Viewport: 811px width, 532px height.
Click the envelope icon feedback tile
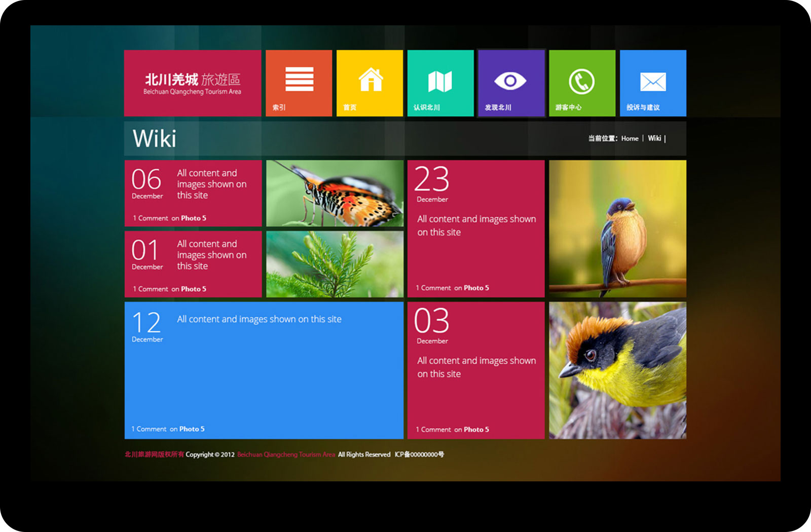(652, 82)
